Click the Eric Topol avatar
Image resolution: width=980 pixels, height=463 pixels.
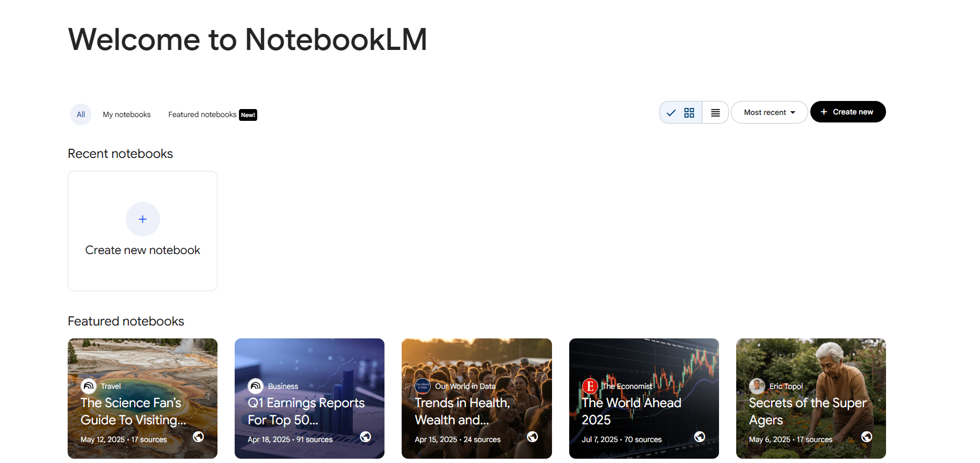tap(757, 386)
